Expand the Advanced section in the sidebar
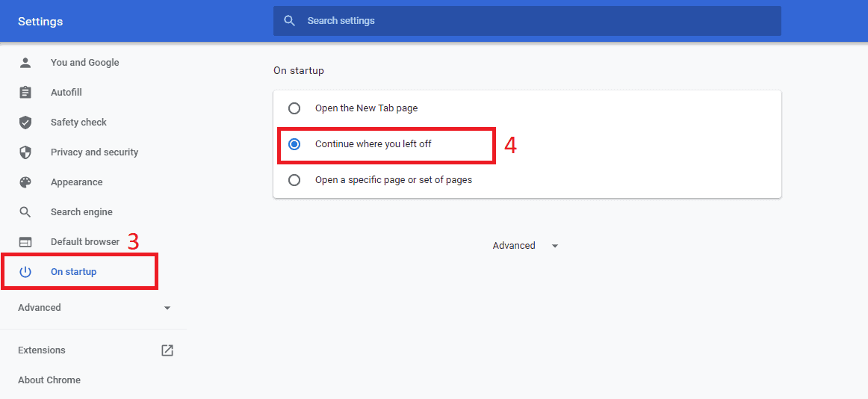The image size is (868, 399). click(x=94, y=308)
